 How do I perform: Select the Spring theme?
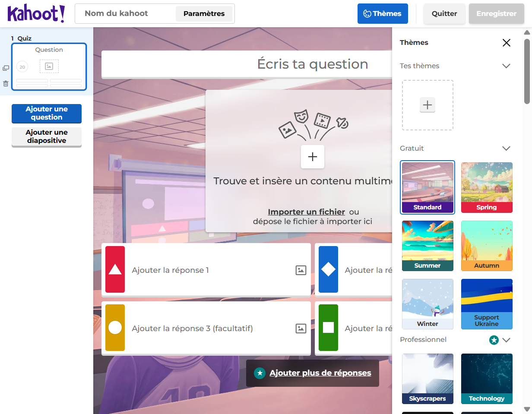tap(487, 187)
